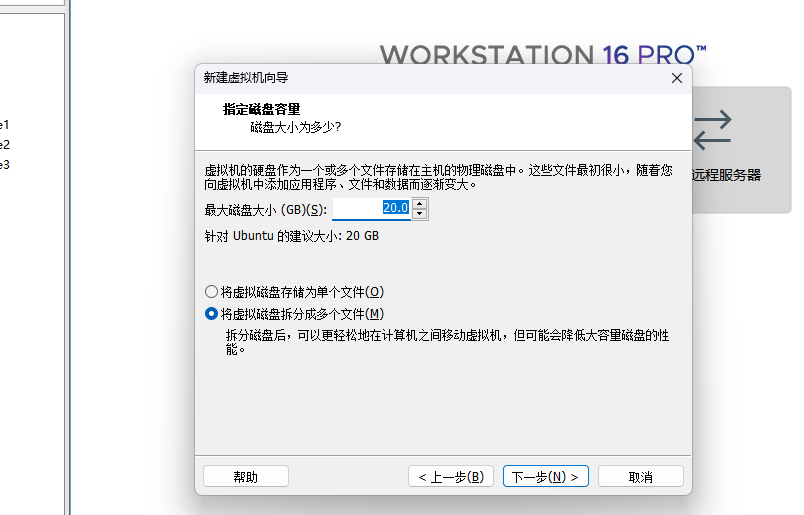This screenshot has width=804, height=515.
Task: Click the 磁盘大小为多少? subtitle
Action: pyautogui.click(x=296, y=127)
